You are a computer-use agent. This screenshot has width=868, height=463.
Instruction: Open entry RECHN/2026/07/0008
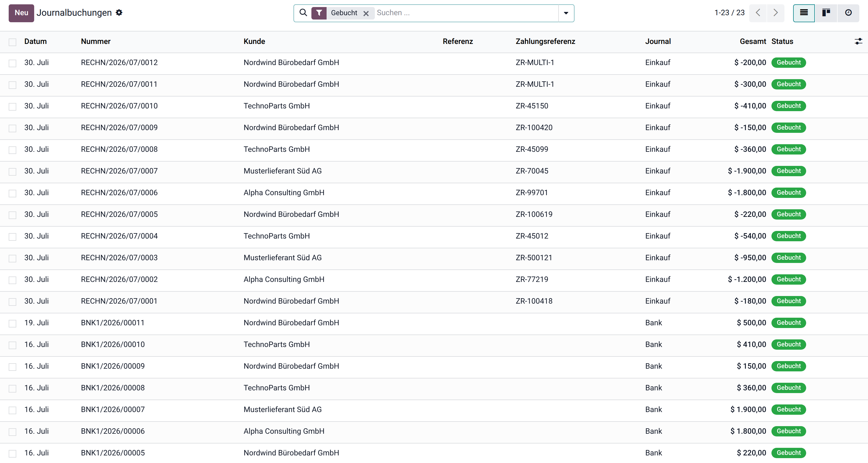pos(119,149)
